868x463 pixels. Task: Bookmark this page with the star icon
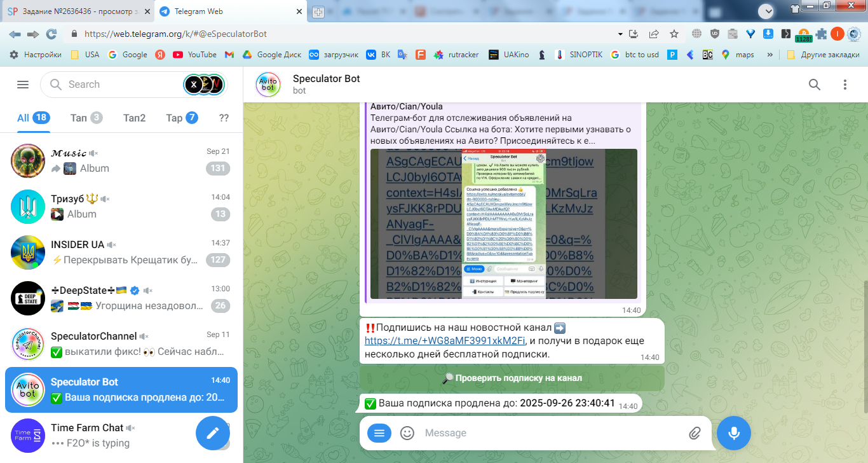(x=674, y=34)
